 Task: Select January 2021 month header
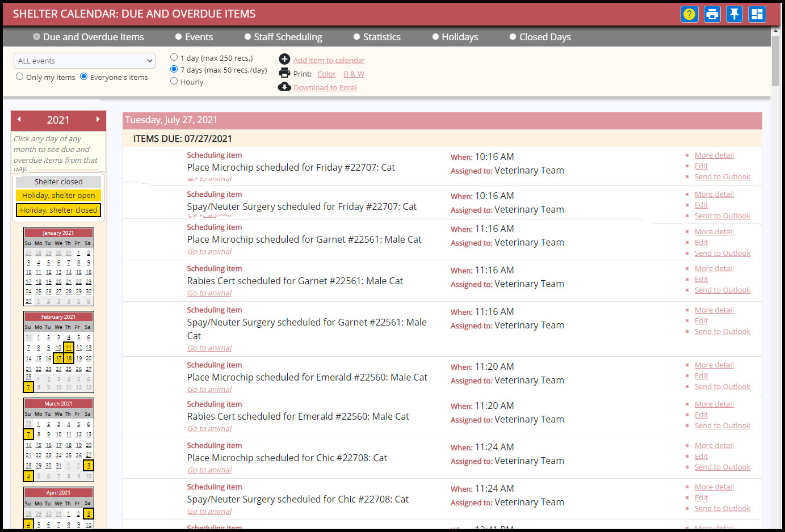(58, 233)
